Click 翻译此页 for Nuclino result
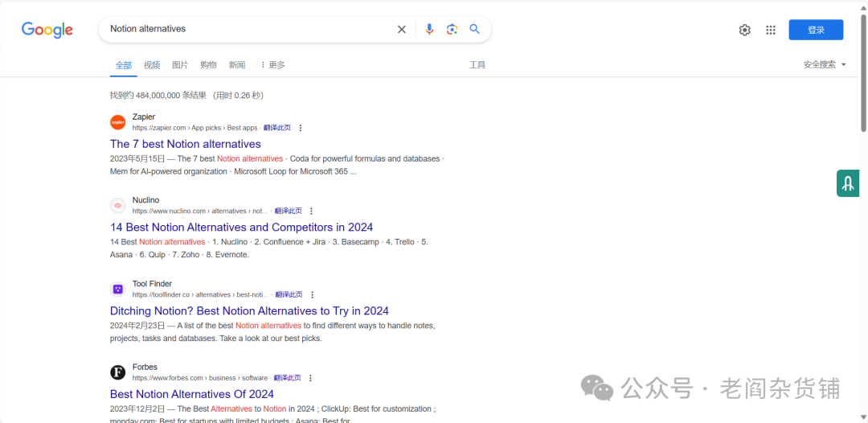The image size is (868, 423). click(x=289, y=211)
